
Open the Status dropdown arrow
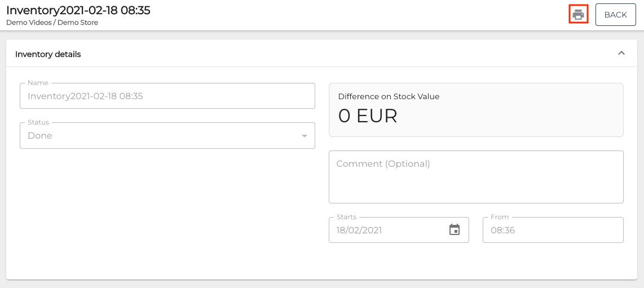tap(305, 136)
